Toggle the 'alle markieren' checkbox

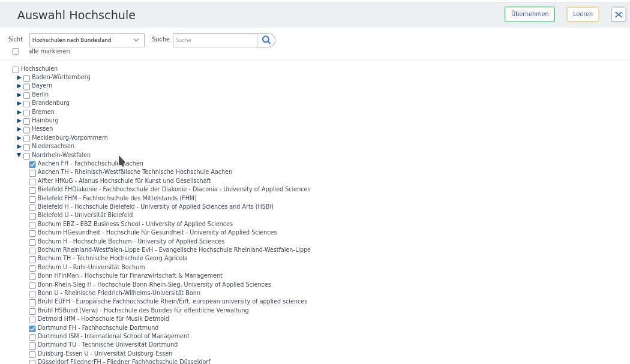click(x=16, y=52)
